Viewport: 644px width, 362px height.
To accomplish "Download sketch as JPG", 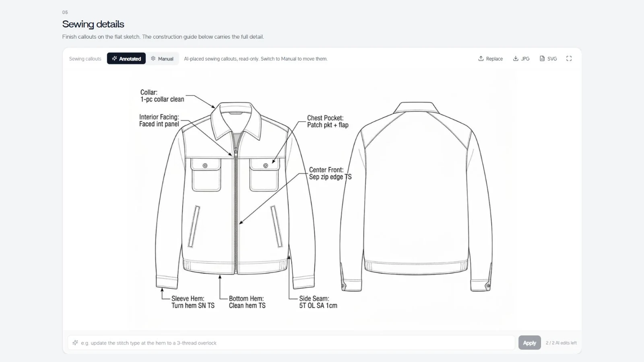I will [x=521, y=59].
